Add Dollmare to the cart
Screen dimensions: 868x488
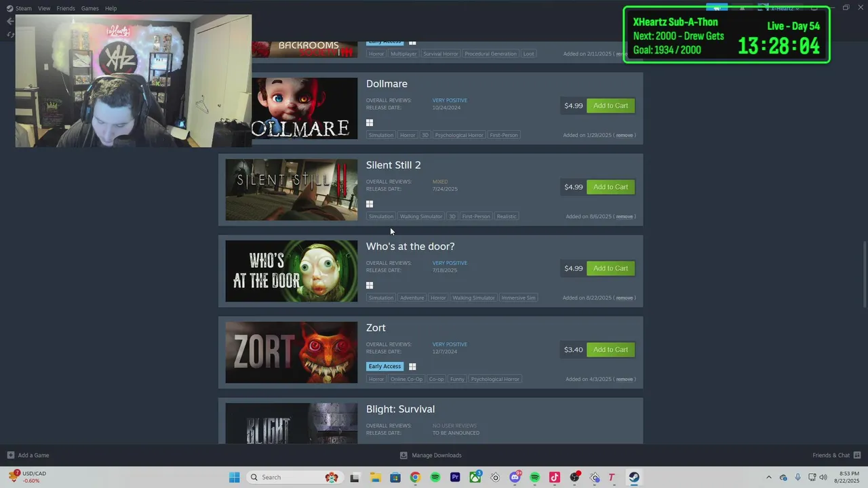[x=610, y=106]
